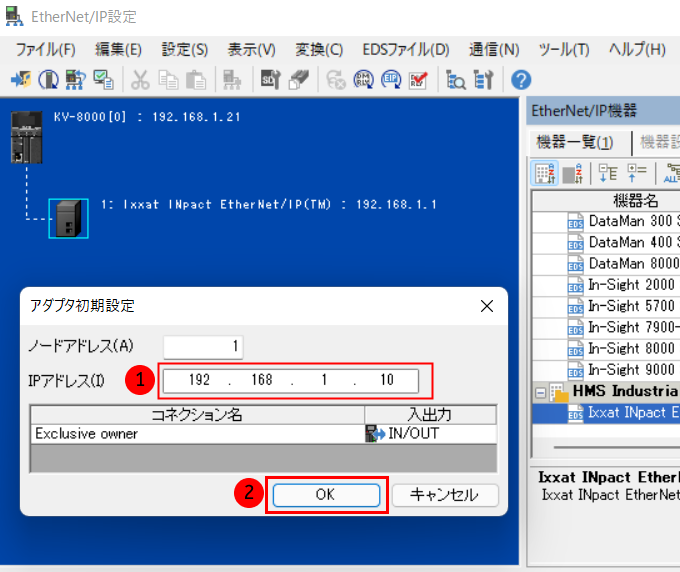Screen dimensions: 680x572
Task: Select highlighted Ixxat INpact device list entry
Action: (x=606, y=413)
